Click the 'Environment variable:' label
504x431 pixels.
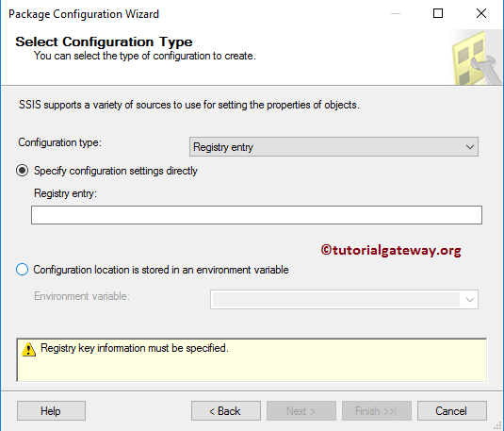point(82,296)
